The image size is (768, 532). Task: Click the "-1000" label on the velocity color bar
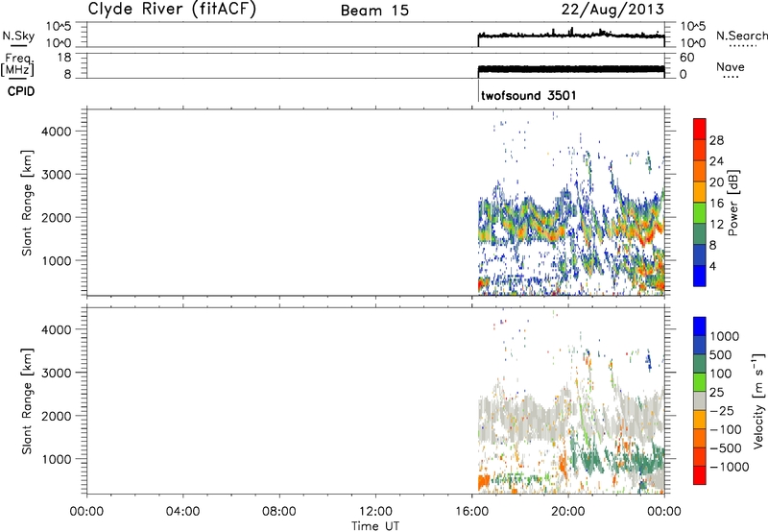[730, 467]
